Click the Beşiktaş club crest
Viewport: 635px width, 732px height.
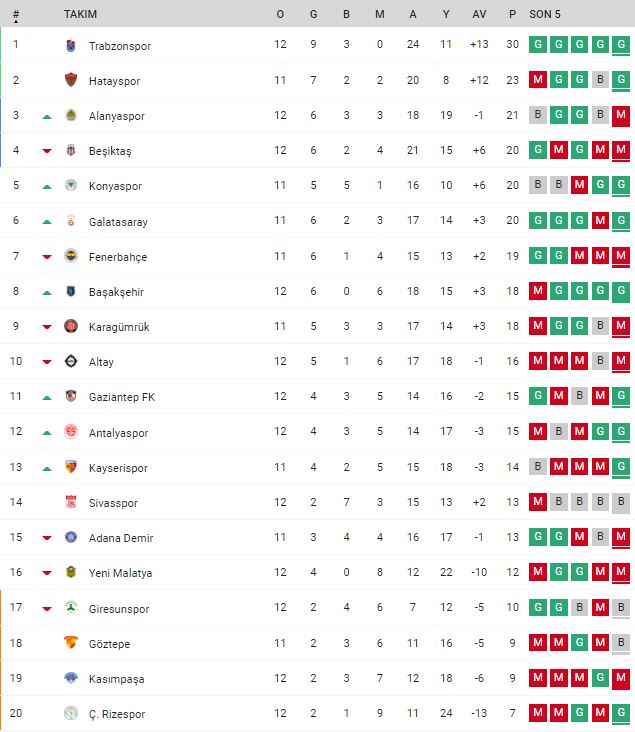(71, 151)
